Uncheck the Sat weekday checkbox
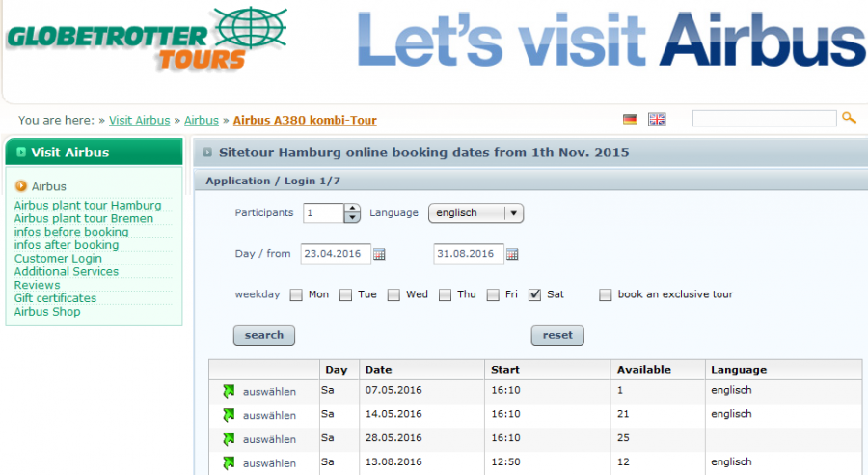 pyautogui.click(x=535, y=294)
